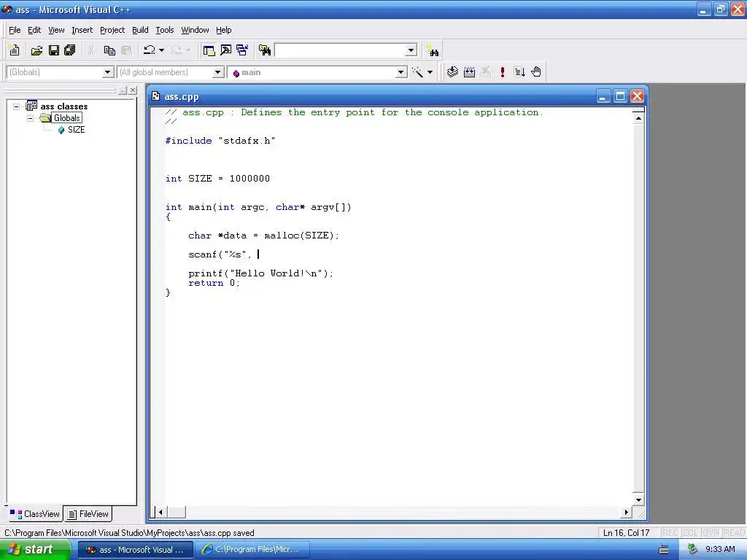Viewport: 747px width, 560px height.
Task: Click the system tray clock 9:33 AM
Action: coord(720,550)
